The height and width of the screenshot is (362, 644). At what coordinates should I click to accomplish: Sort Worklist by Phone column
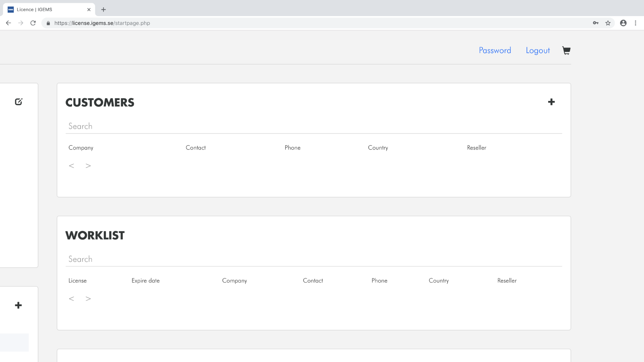(x=380, y=281)
